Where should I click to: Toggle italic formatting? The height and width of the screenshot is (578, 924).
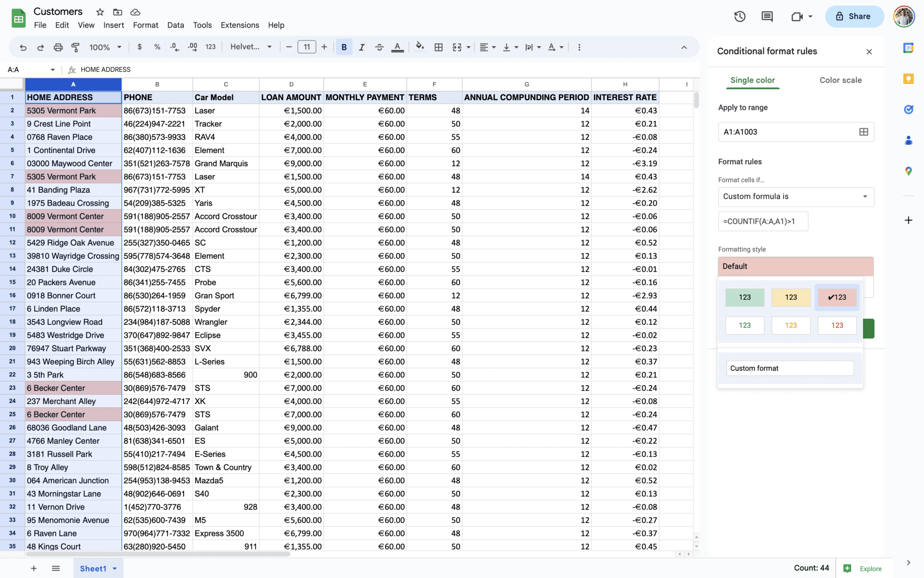pos(361,47)
